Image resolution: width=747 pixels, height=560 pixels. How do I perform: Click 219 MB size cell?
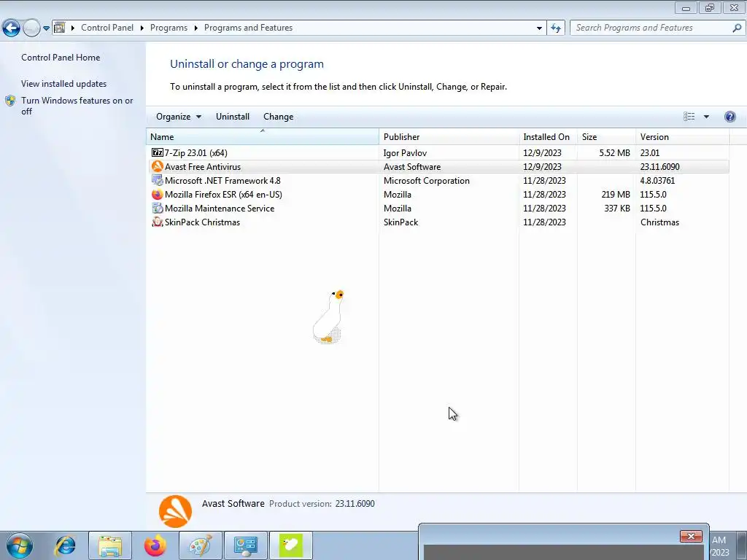coord(616,194)
